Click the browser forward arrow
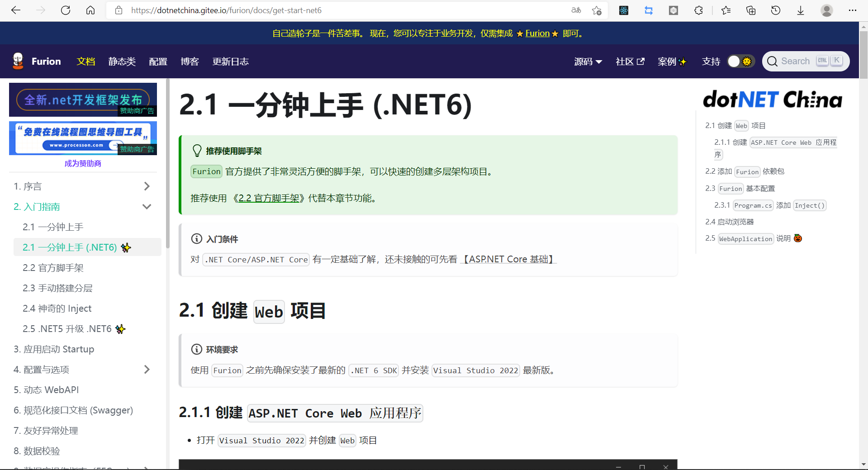This screenshot has height=470, width=868. pyautogui.click(x=41, y=10)
